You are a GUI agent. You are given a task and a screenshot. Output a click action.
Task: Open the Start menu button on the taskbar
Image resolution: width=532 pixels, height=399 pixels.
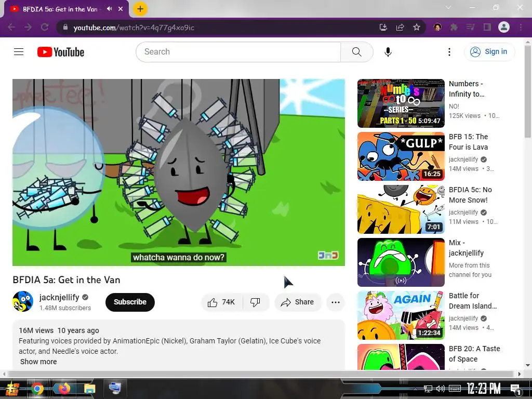(x=12, y=389)
